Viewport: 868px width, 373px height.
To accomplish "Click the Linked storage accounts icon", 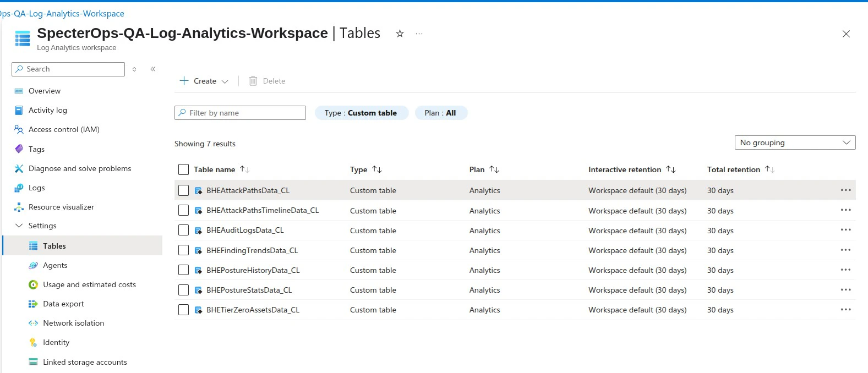I will [x=33, y=362].
